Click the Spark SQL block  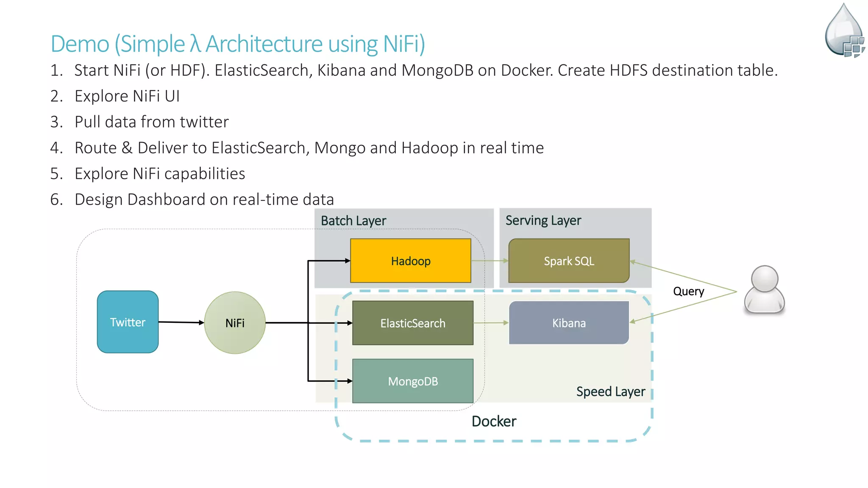click(x=569, y=261)
